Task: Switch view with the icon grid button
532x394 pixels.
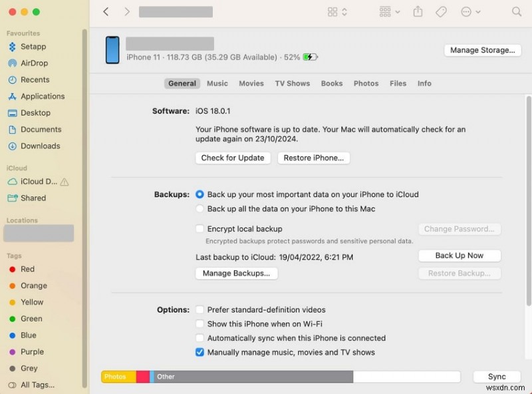Action: [337, 12]
